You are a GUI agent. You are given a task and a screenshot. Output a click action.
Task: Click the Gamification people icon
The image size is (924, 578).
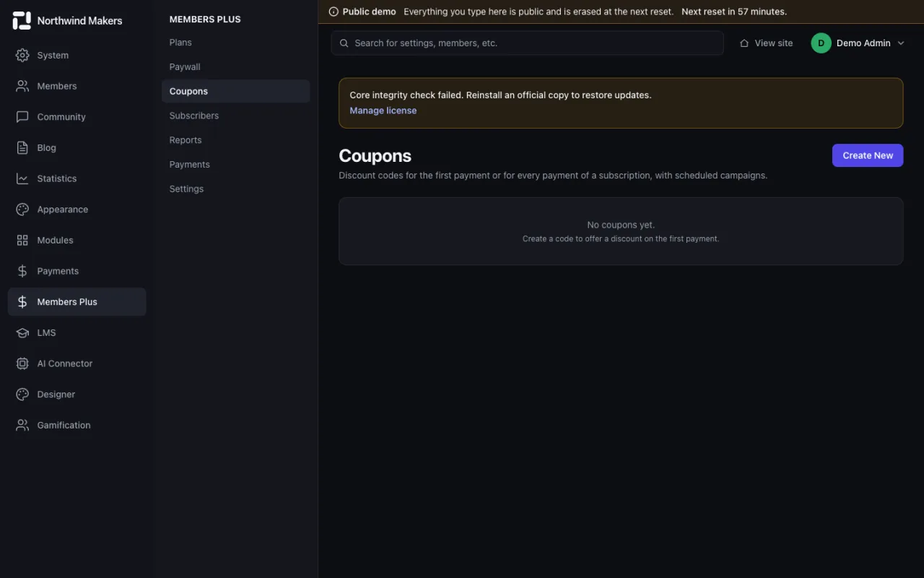click(x=22, y=425)
